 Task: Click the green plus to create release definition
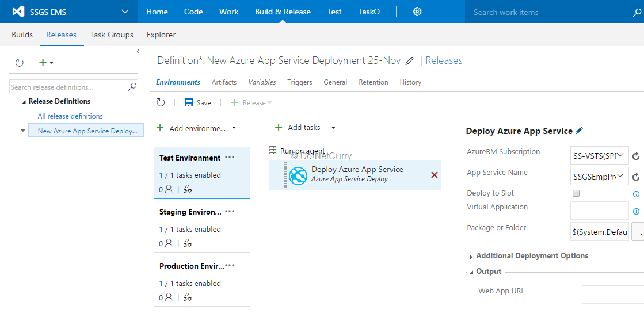(x=43, y=63)
